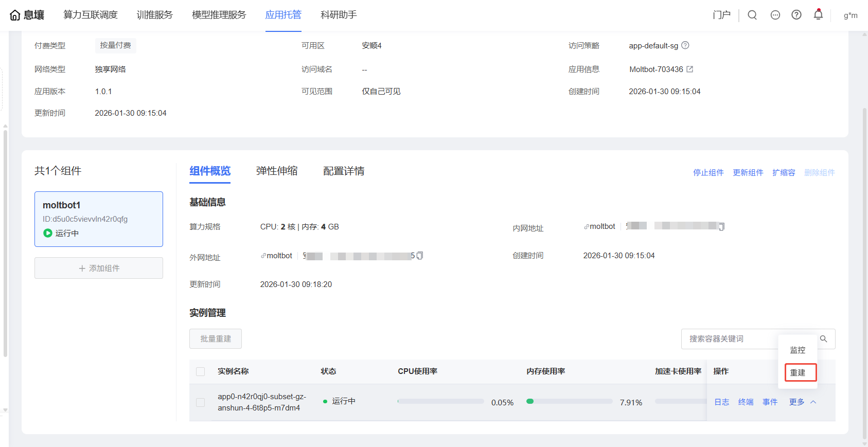Click the home icon beside 息壤
Viewport: 868px width, 447px height.
point(15,15)
